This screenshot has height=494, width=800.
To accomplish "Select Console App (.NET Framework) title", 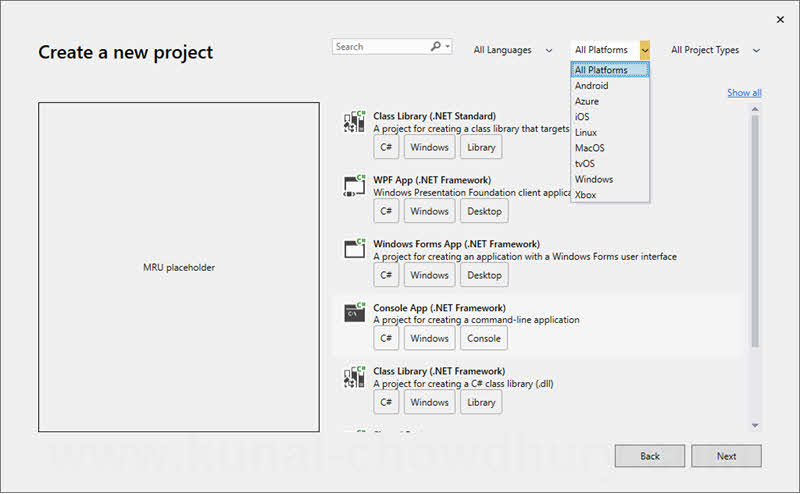I will pyautogui.click(x=439, y=308).
